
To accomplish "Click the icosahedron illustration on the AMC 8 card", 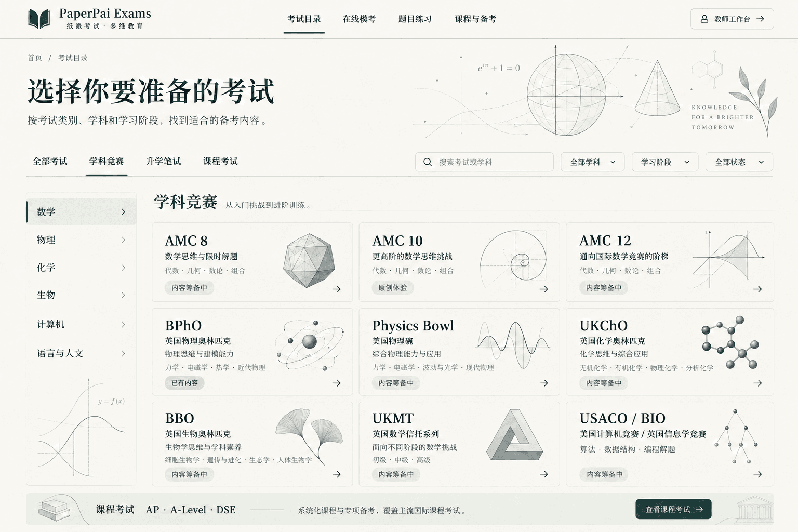I will tap(309, 260).
